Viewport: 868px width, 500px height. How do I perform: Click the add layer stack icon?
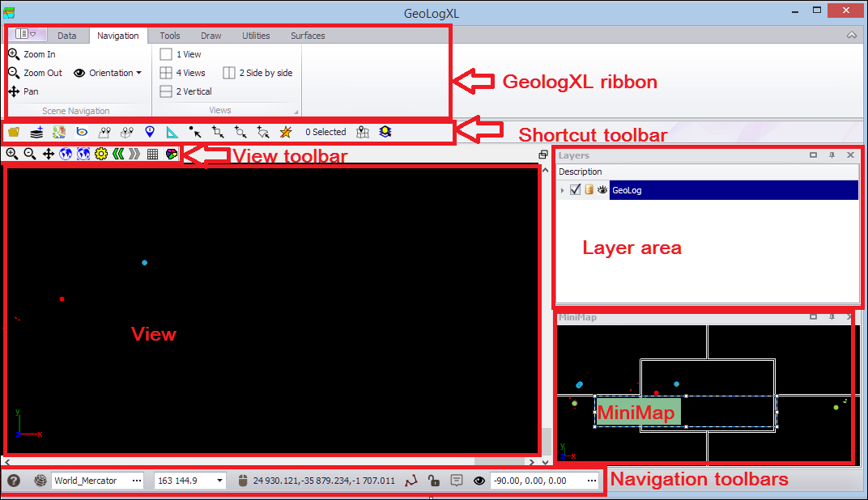[36, 132]
